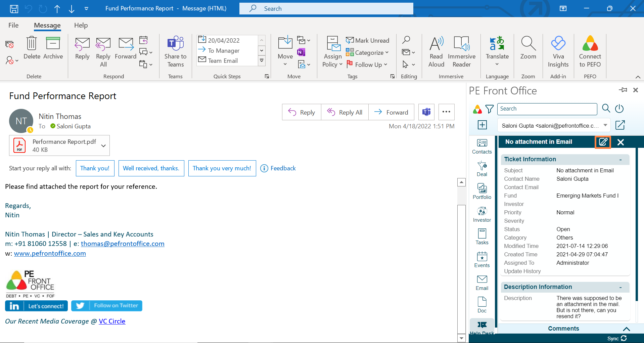Collapse the Description Information section
This screenshot has width=644, height=343.
(620, 287)
